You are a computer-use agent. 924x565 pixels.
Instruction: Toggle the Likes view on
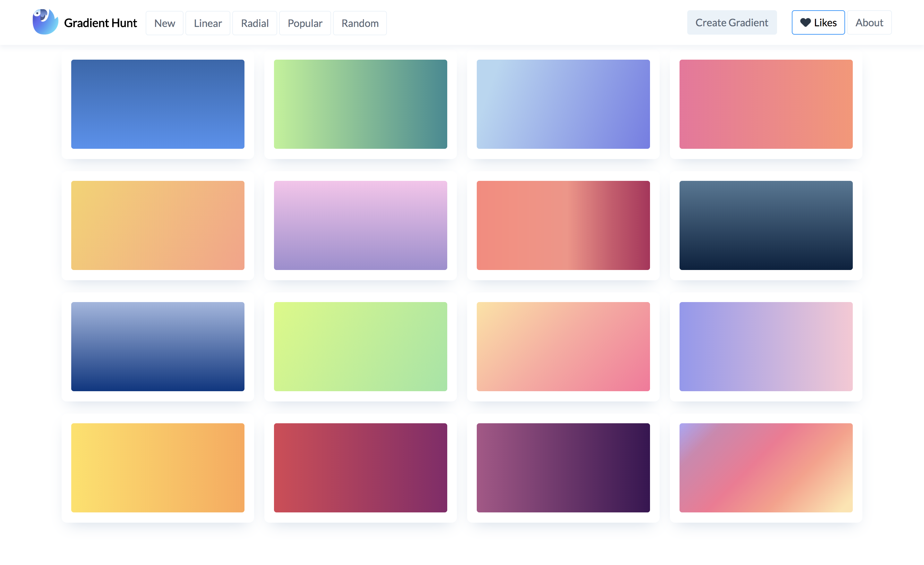tap(818, 22)
